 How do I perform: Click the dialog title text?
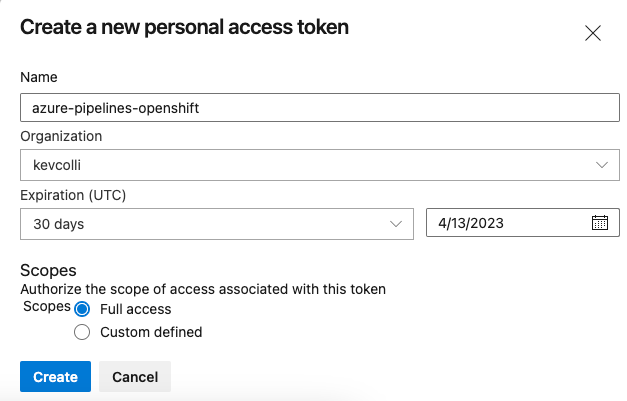coord(184,27)
